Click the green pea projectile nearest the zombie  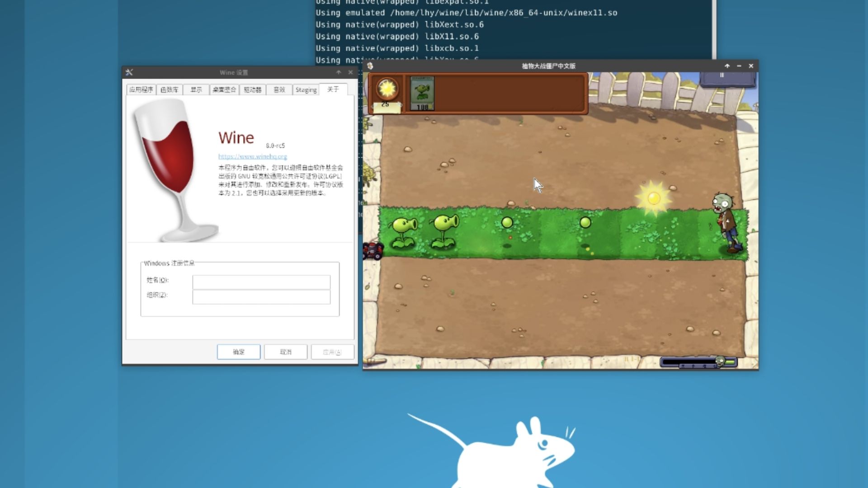585,222
